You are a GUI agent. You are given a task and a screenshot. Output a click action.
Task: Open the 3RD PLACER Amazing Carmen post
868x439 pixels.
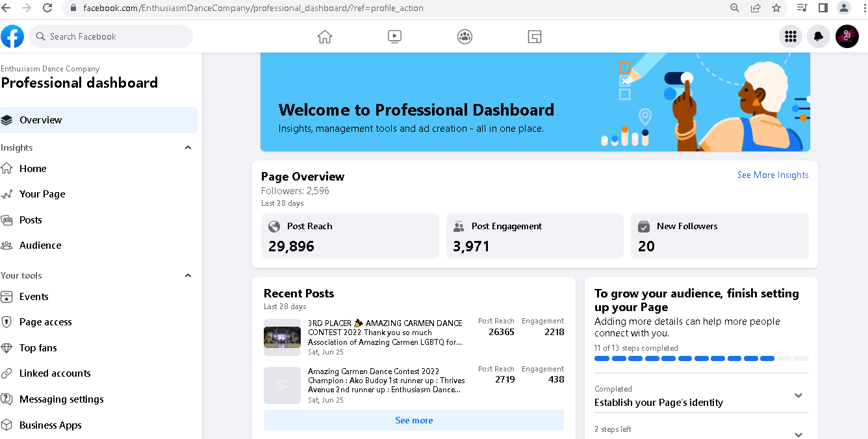click(x=385, y=332)
